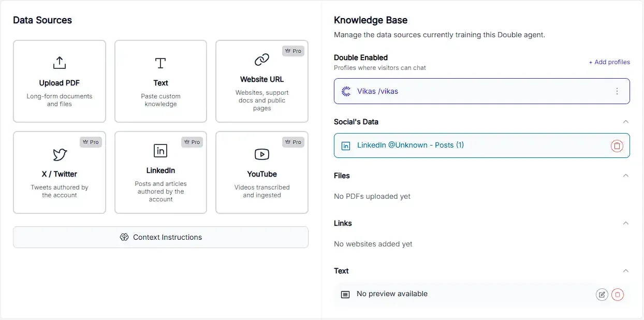Click the T icon in the Text card
Image resolution: width=644 pixels, height=320 pixels.
[160, 63]
